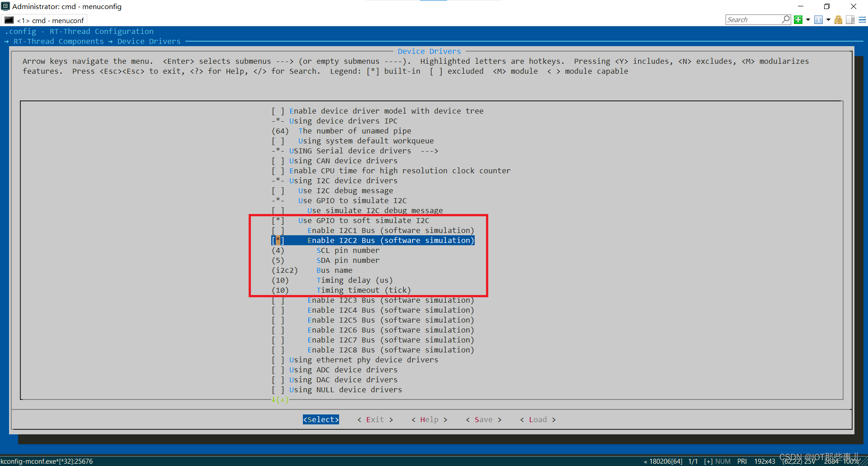Image resolution: width=868 pixels, height=466 pixels.
Task: Open a new console using the green plus icon
Action: click(798, 20)
